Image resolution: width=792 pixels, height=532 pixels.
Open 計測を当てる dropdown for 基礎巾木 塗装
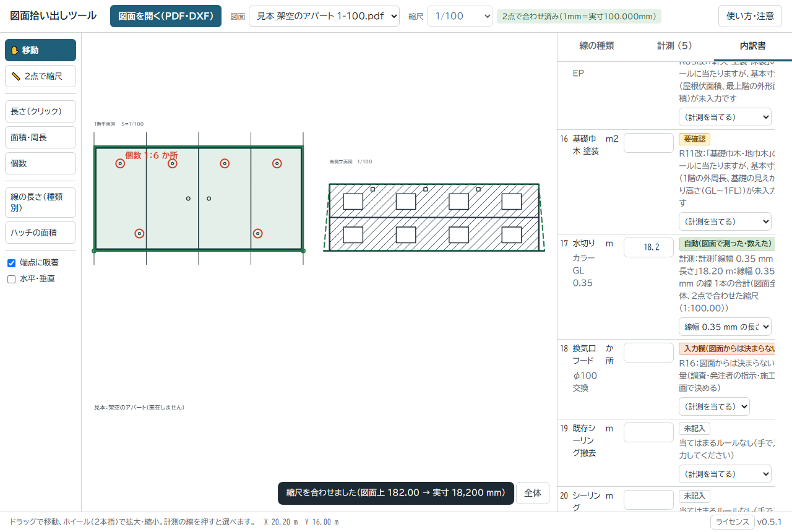pyautogui.click(x=725, y=221)
